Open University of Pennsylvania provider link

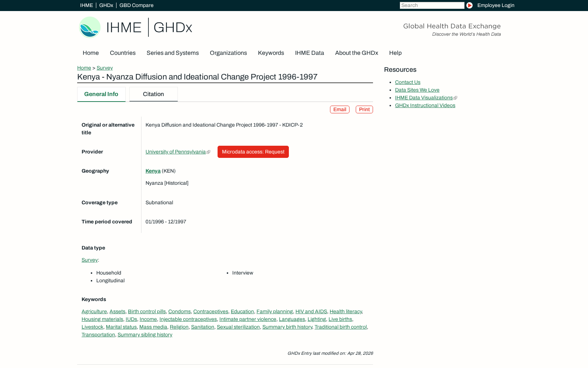coord(176,152)
